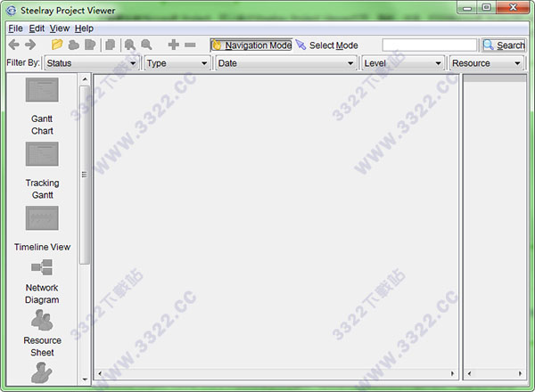The height and width of the screenshot is (392, 535).
Task: Open the Date filter dropdown
Action: click(x=285, y=63)
